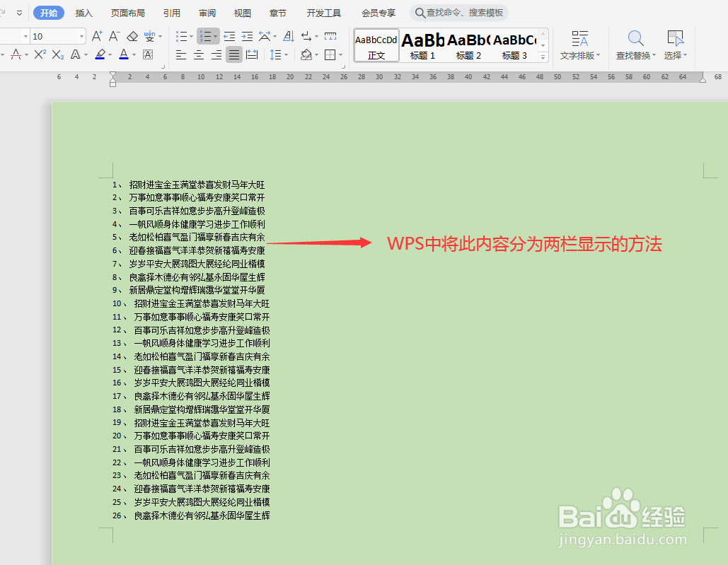The height and width of the screenshot is (565, 728).
Task: Open Select (选择) tool
Action: click(x=675, y=45)
